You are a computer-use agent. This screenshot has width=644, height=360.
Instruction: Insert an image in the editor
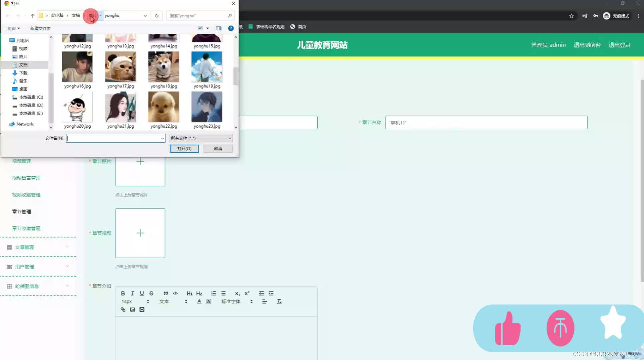pyautogui.click(x=132, y=310)
